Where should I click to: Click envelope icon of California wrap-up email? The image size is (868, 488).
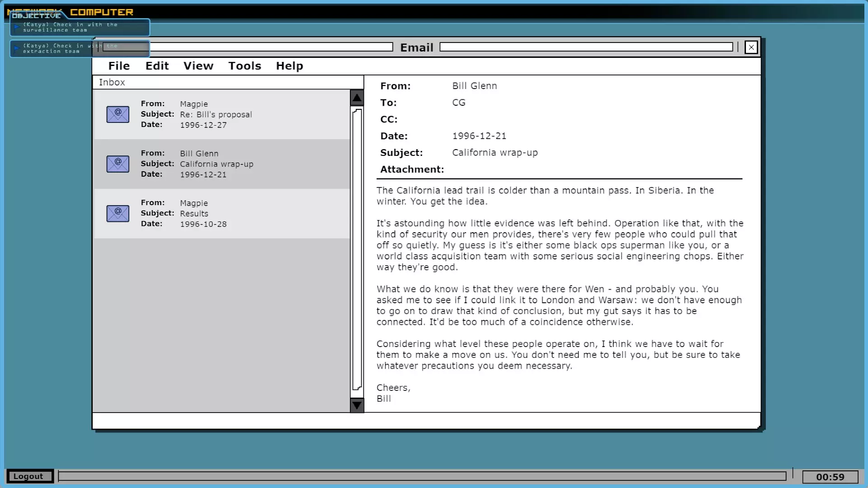pos(118,164)
